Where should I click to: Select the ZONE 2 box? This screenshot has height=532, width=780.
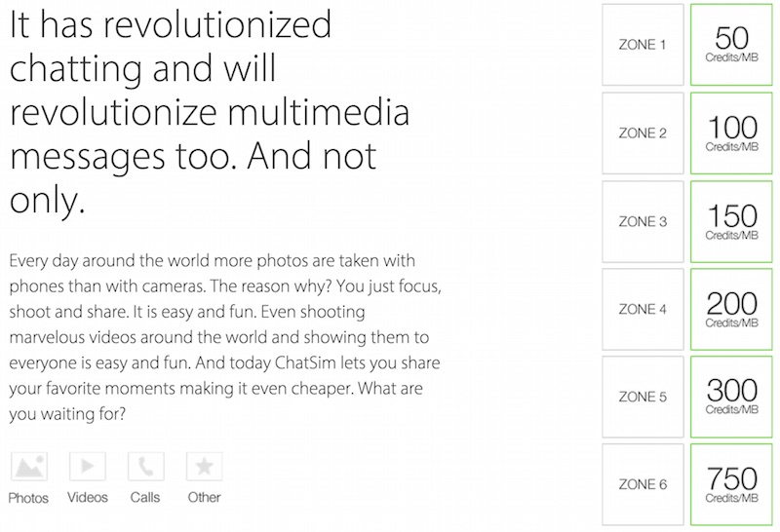pos(643,133)
